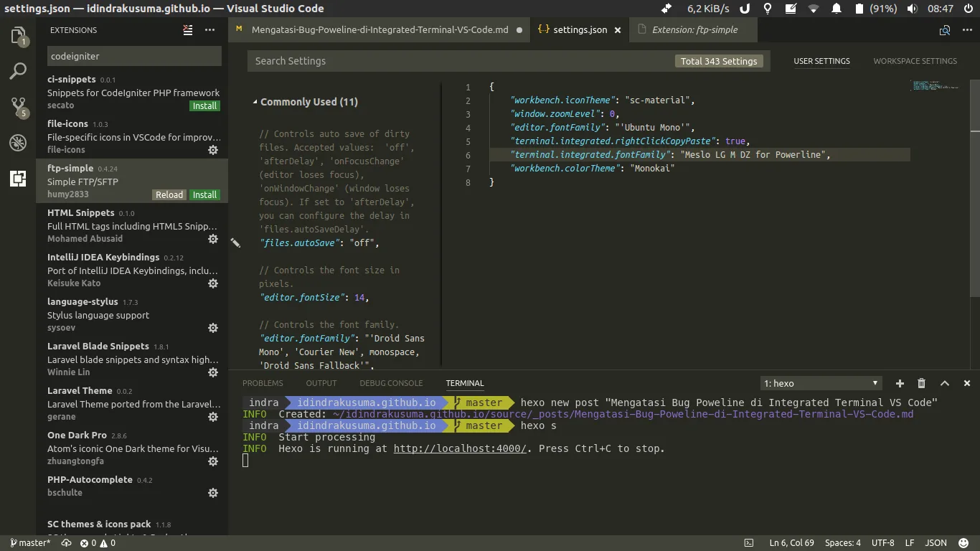Open the gear menu for IntelliJ IDEA Keybindings

(213, 283)
